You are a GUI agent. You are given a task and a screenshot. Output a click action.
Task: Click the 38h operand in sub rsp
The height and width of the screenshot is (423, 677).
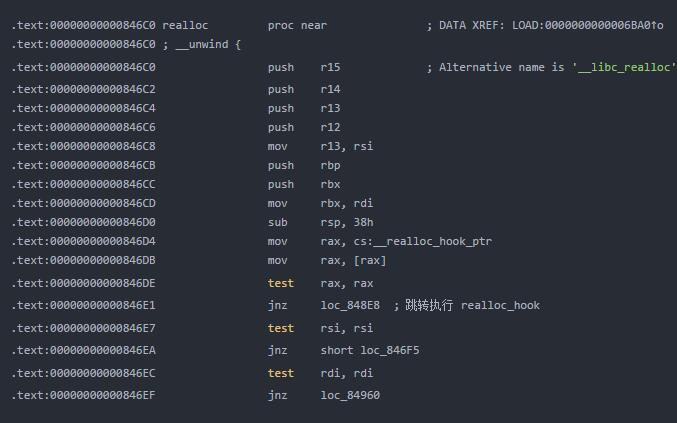(x=363, y=222)
